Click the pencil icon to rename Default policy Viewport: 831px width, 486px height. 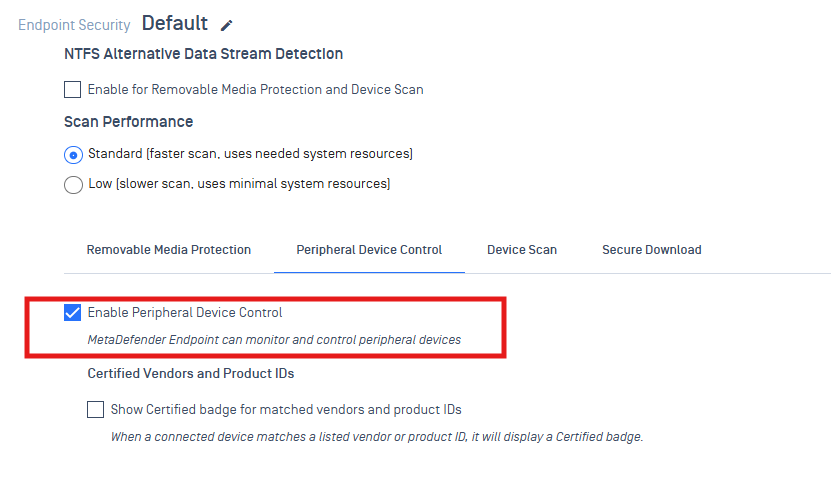pyautogui.click(x=227, y=25)
